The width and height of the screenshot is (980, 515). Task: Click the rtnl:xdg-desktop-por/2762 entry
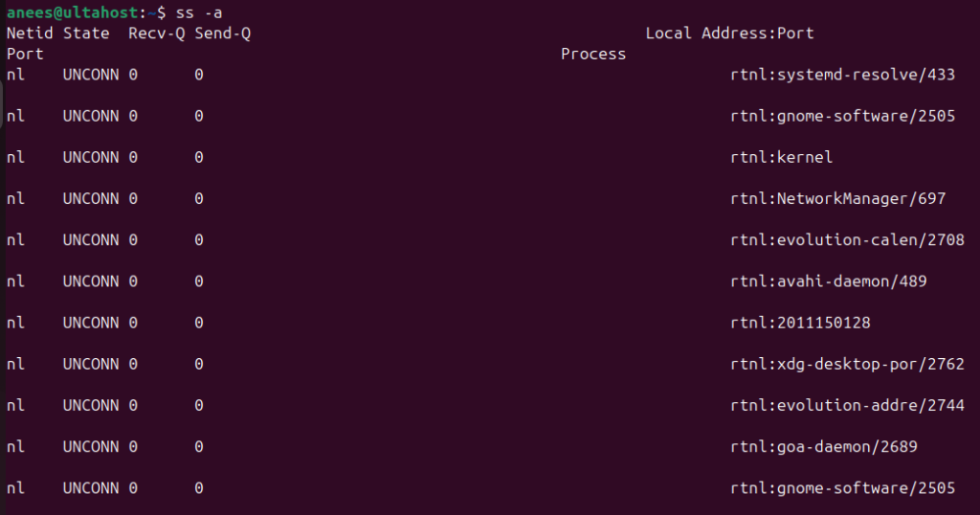tap(847, 365)
